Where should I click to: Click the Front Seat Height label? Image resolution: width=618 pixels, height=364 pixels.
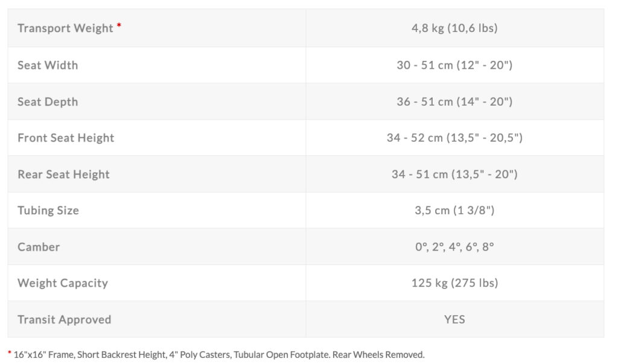click(66, 138)
